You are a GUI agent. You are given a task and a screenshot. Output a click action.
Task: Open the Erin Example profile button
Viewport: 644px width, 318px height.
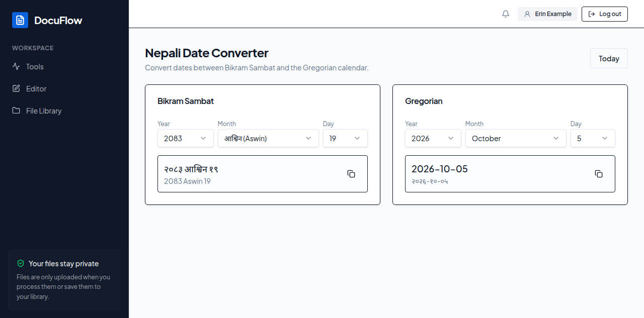coord(547,14)
